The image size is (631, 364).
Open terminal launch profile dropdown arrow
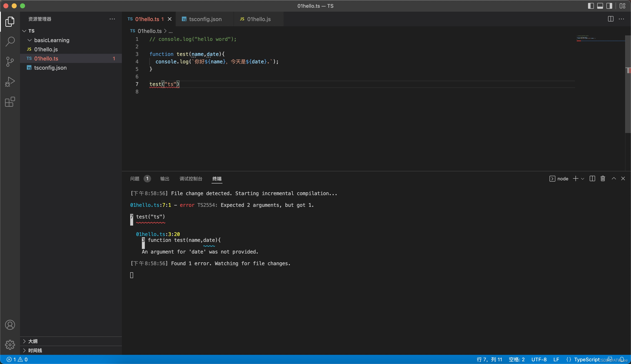click(583, 179)
